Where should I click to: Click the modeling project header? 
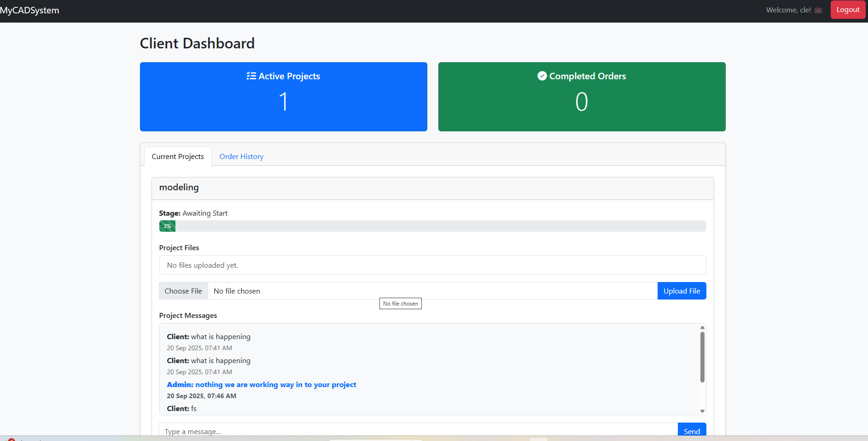pyautogui.click(x=179, y=188)
